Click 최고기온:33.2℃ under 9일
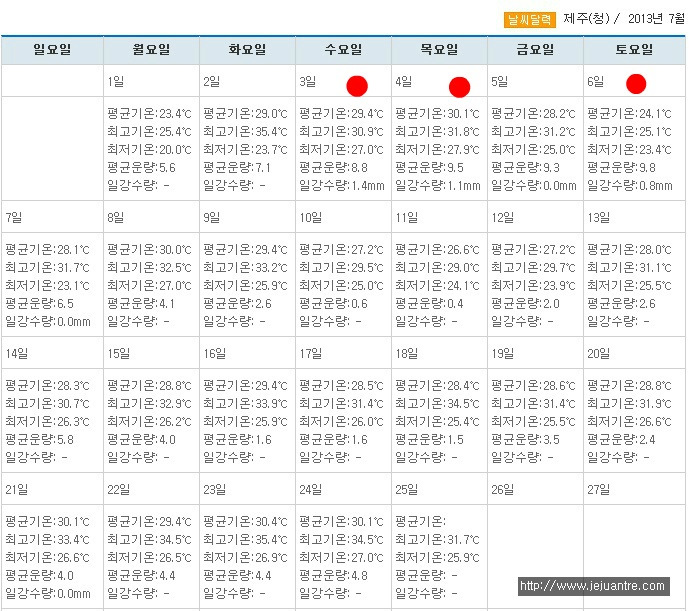The height and width of the screenshot is (611, 689). pos(245,267)
